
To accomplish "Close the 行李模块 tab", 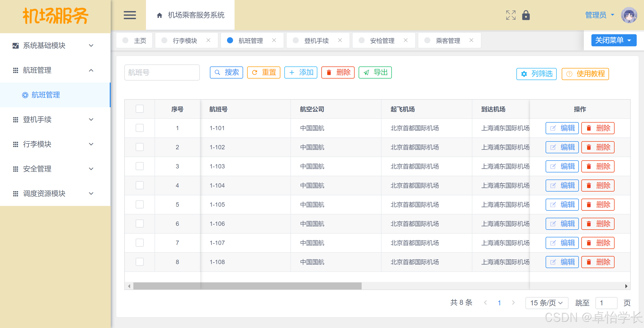I will coord(208,40).
